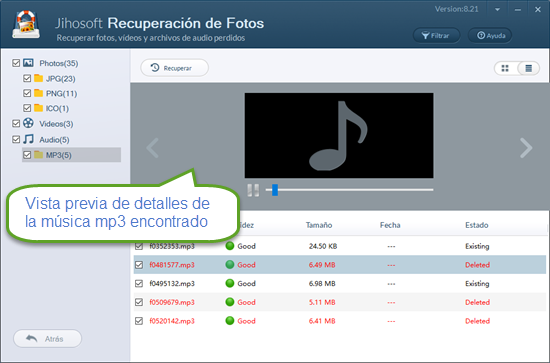This screenshot has width=550, height=363.
Task: Sort by the Estado column header
Action: pos(476,225)
